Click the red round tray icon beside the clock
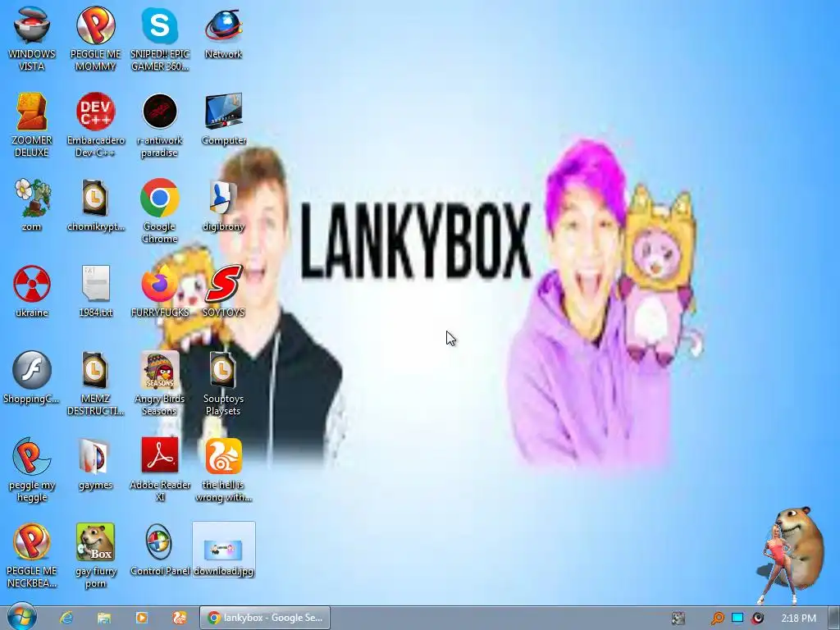840x630 pixels. [x=757, y=618]
